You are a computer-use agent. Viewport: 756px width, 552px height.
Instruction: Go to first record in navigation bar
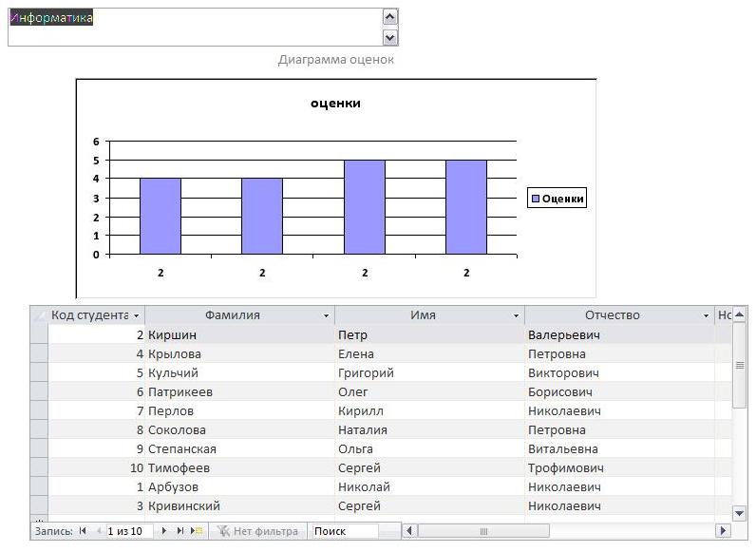83,531
